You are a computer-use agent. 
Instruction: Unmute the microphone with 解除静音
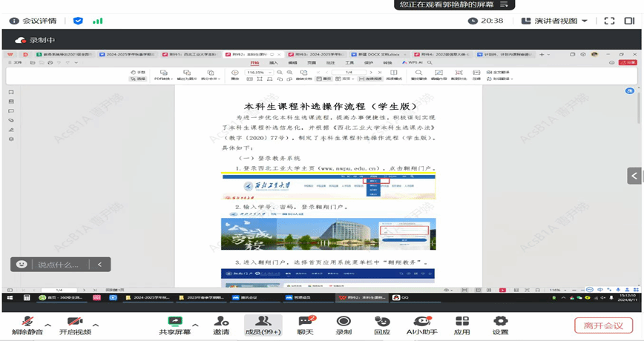(27, 325)
